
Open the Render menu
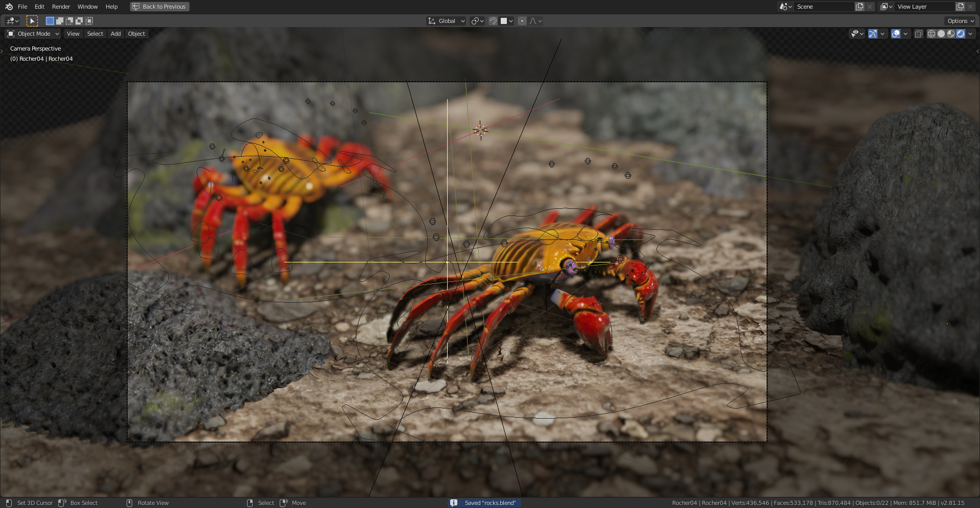(x=61, y=7)
